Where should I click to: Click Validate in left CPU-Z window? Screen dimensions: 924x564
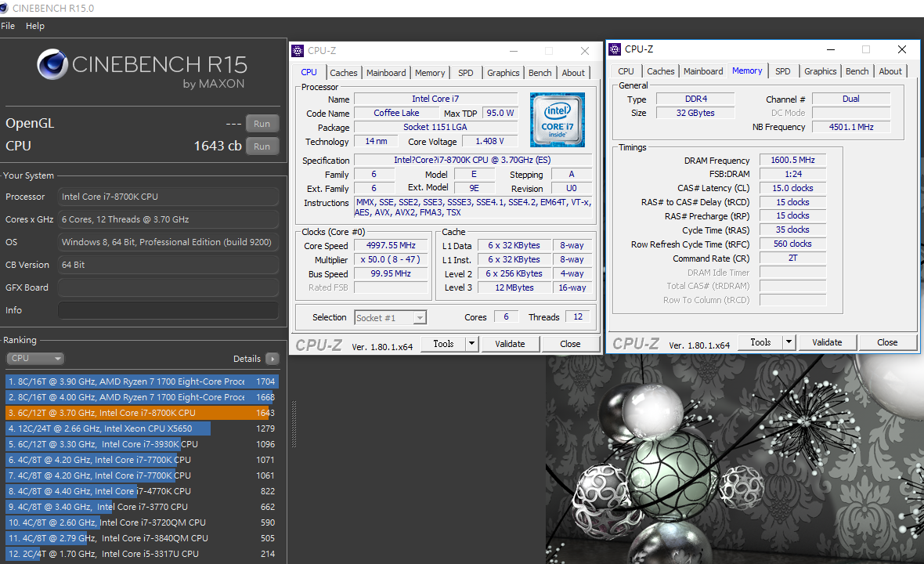[510, 344]
